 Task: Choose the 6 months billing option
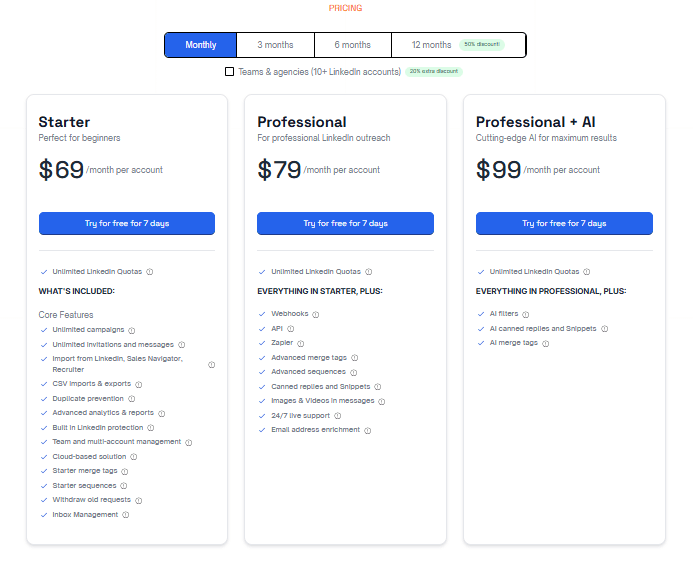pyautogui.click(x=352, y=45)
